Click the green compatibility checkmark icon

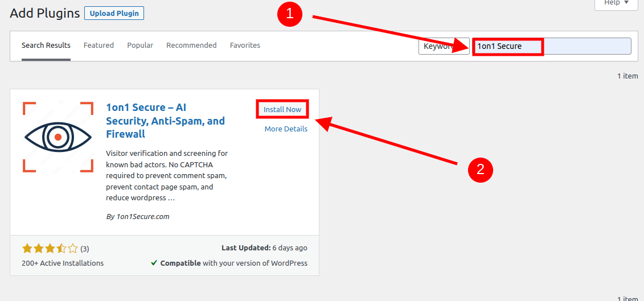(x=154, y=263)
